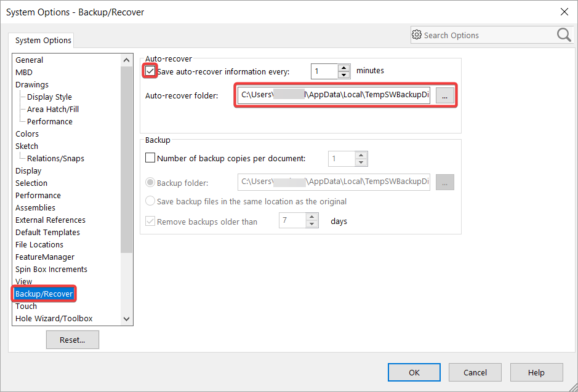The image size is (578, 392).
Task: Click the Reset... button
Action: [x=72, y=340]
